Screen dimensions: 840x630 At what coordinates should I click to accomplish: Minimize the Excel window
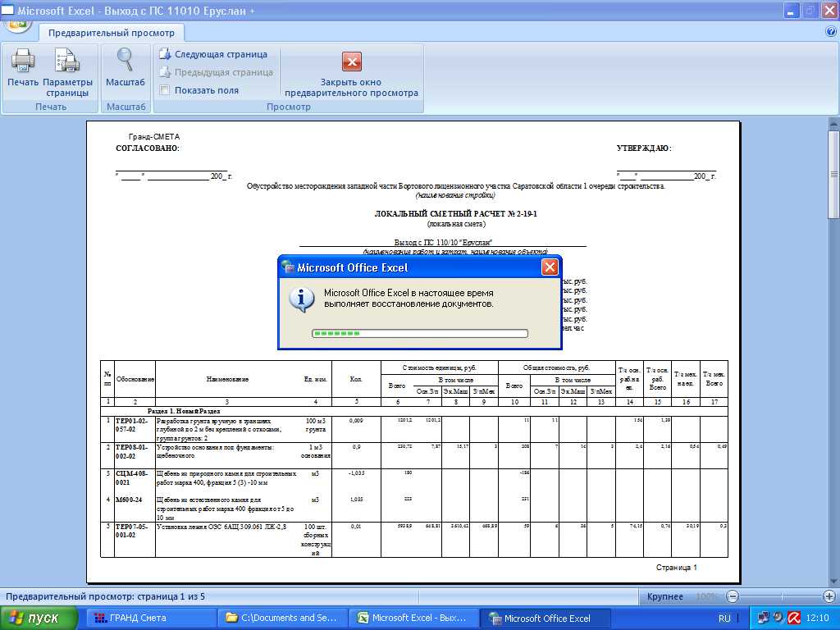[791, 11]
